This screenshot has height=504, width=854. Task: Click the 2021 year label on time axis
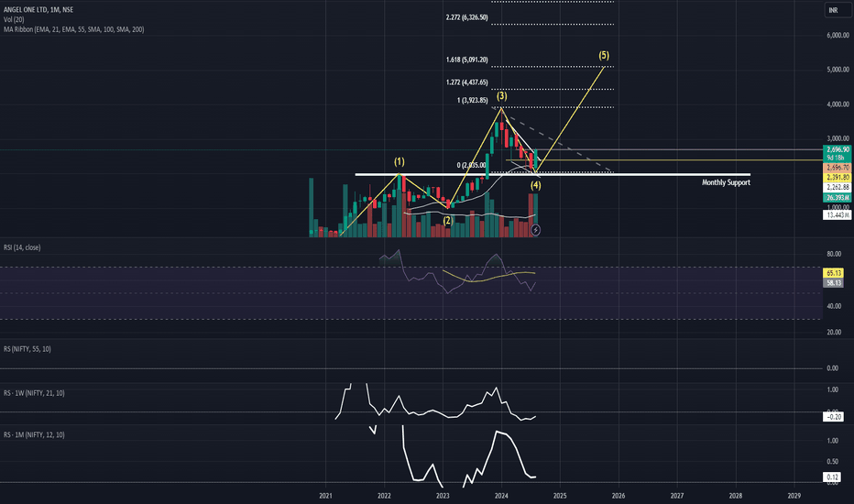pyautogui.click(x=325, y=496)
